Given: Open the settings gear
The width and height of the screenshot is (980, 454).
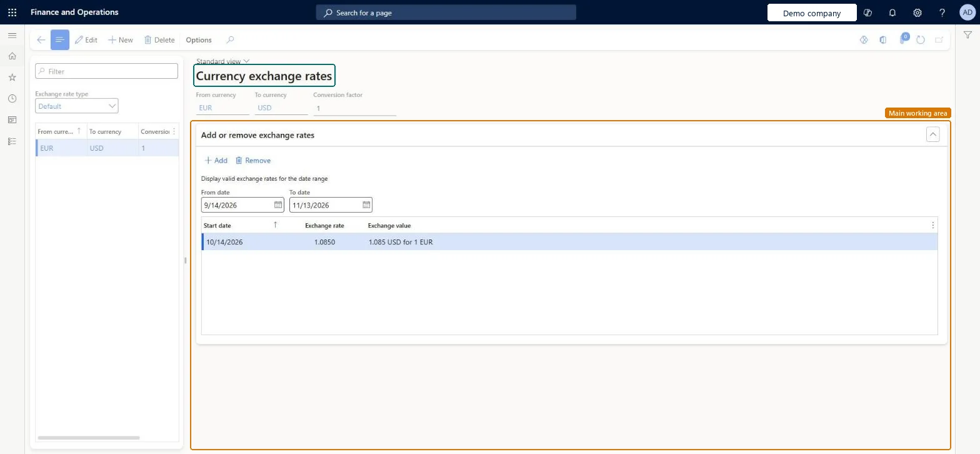Looking at the screenshot, I should point(917,13).
